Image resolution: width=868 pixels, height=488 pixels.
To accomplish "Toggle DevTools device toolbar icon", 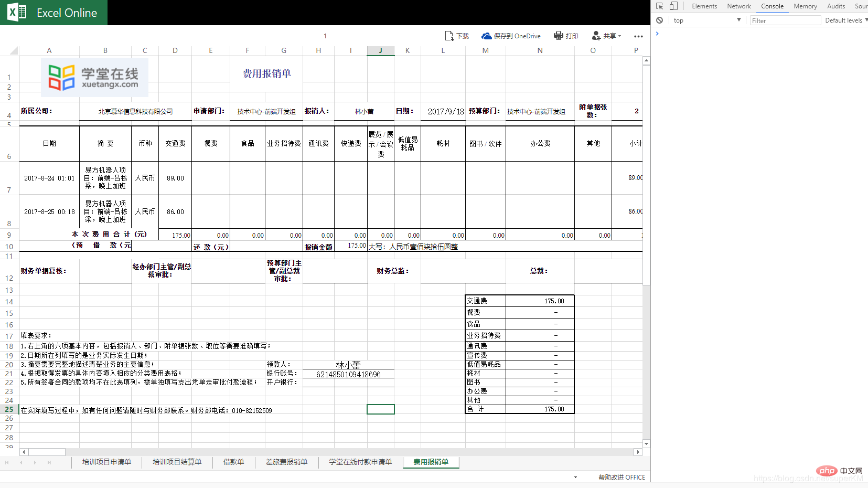I will tap(674, 6).
